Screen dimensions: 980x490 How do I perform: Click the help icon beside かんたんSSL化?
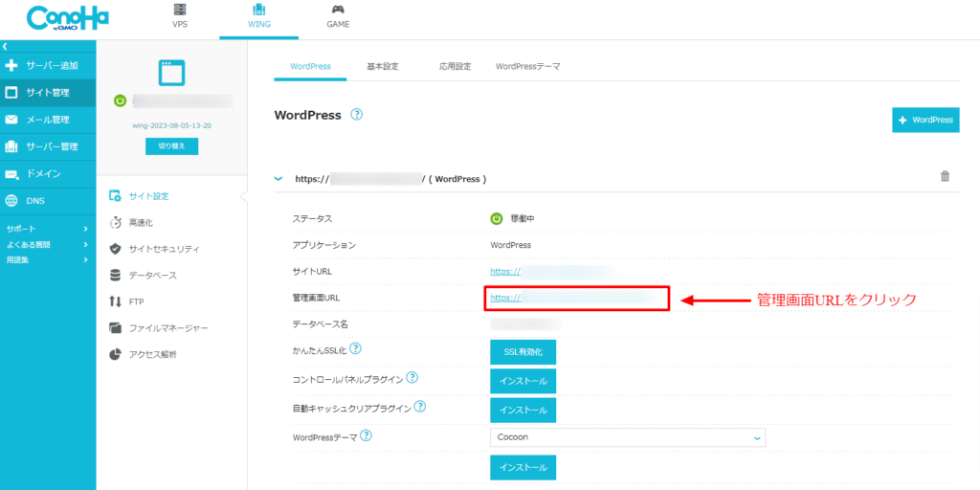pos(356,348)
